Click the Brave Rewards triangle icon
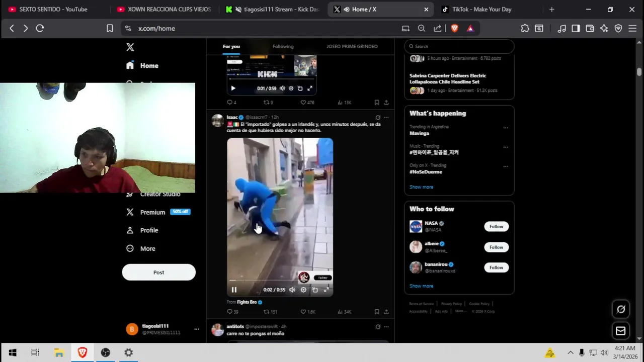Image resolution: width=644 pixels, height=362 pixels. (470, 29)
